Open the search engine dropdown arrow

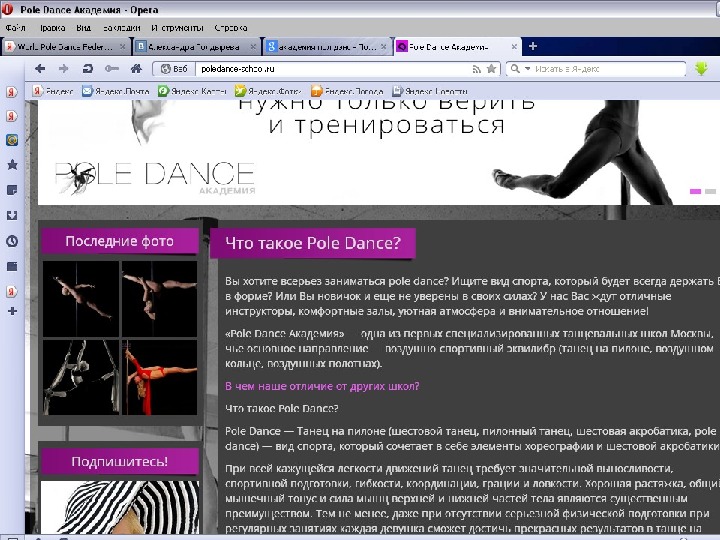pos(528,69)
